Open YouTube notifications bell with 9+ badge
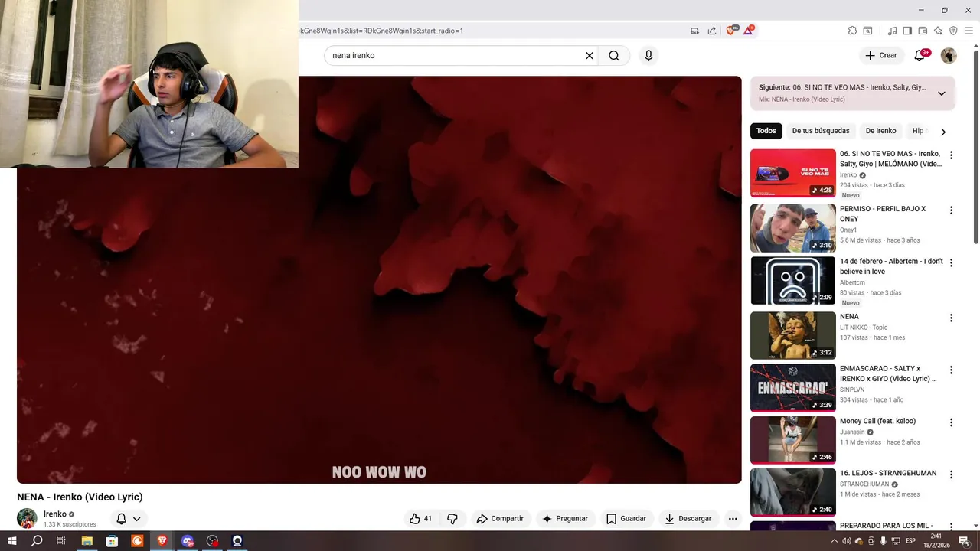The width and height of the screenshot is (980, 551). pyautogui.click(x=920, y=55)
